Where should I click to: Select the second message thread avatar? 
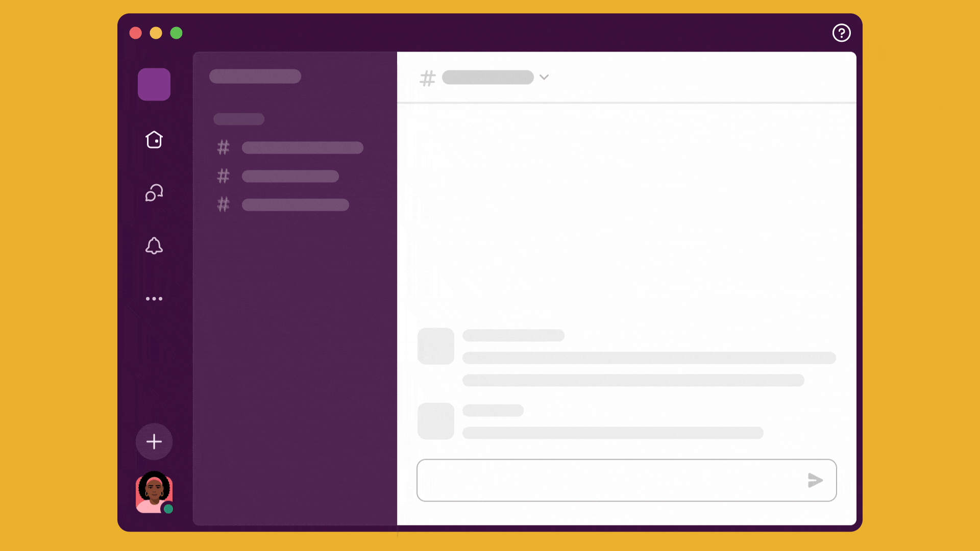(435, 420)
